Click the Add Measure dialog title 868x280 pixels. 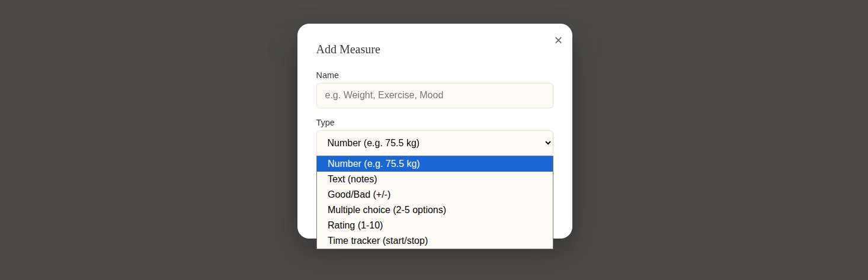point(348,49)
